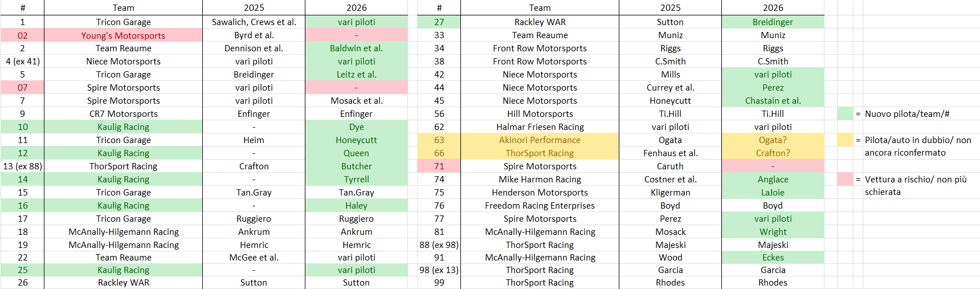The width and height of the screenshot is (980, 289).
Task: Click the LaJoie driver cell
Action: [773, 193]
